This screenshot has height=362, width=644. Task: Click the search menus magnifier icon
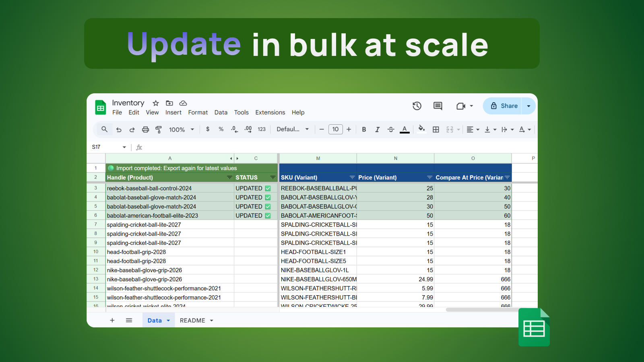[x=105, y=129]
